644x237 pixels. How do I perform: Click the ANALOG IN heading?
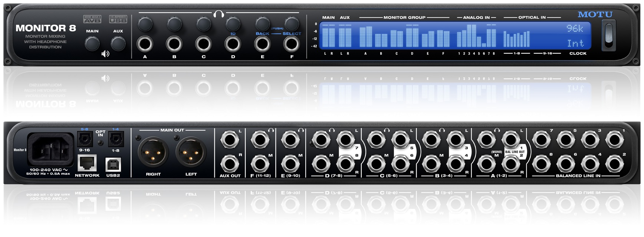(x=476, y=17)
